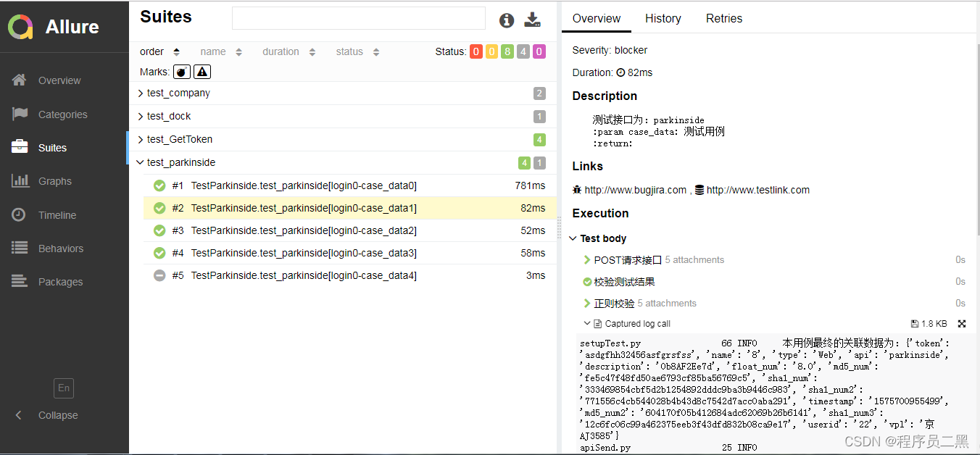
Task: Open Timeline via clock icon
Action: (19, 214)
